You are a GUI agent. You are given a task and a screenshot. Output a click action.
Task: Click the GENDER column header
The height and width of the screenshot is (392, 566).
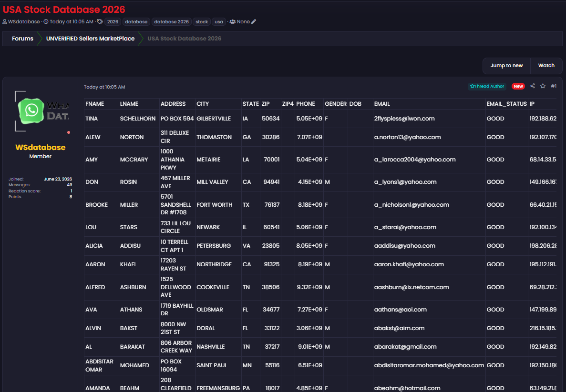pyautogui.click(x=335, y=104)
